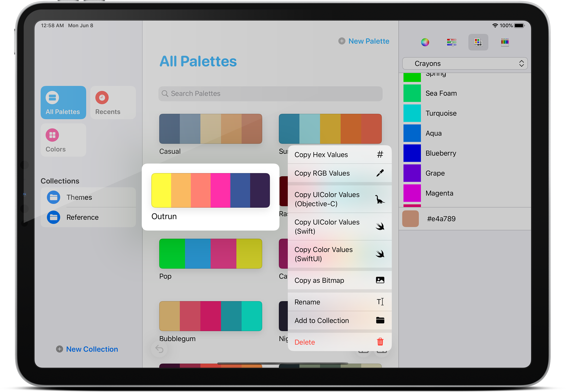Open the swatch palette view
The height and width of the screenshot is (392, 566).
point(478,42)
